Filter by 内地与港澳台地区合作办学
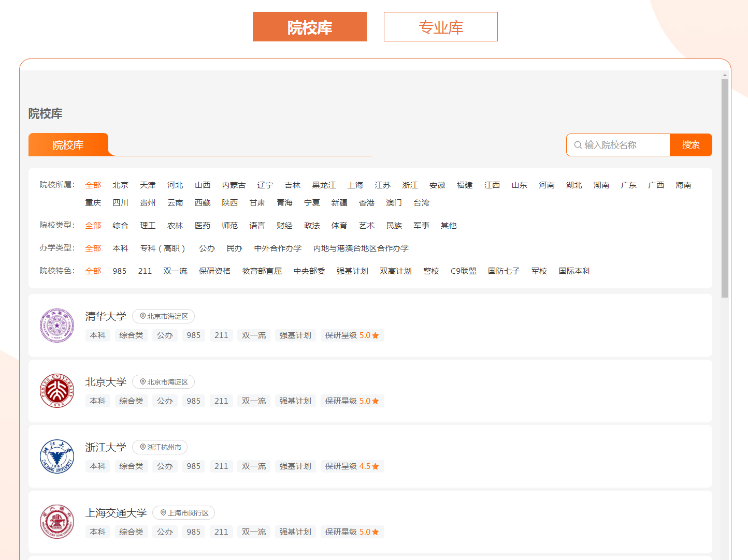 [x=361, y=248]
